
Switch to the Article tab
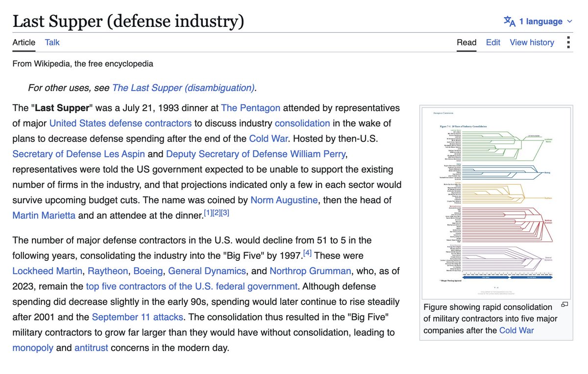pyautogui.click(x=24, y=43)
